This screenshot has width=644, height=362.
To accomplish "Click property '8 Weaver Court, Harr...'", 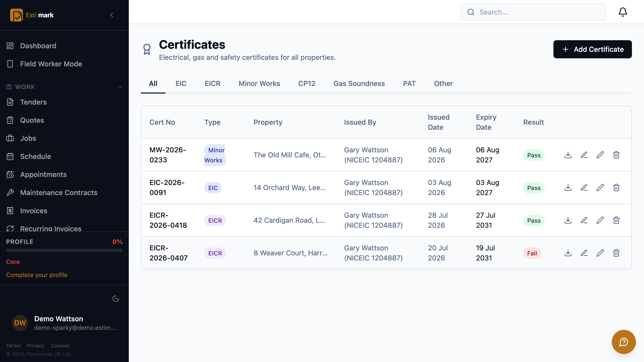I will 291,253.
